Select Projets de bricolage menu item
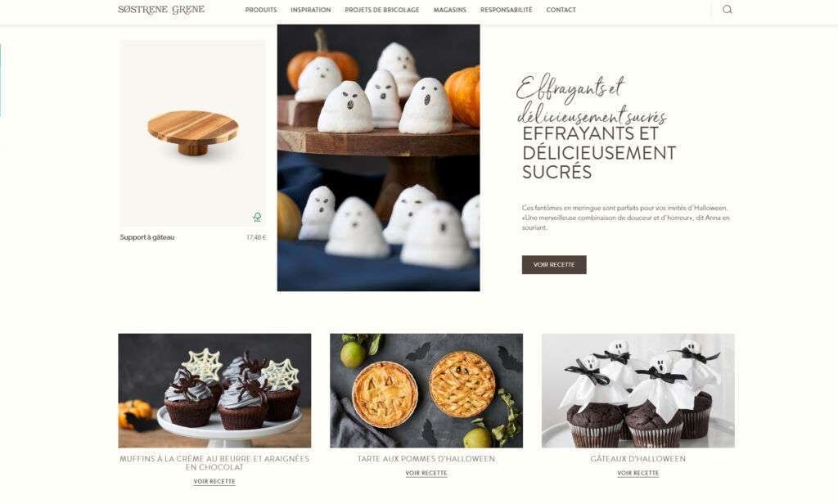 pyautogui.click(x=381, y=10)
